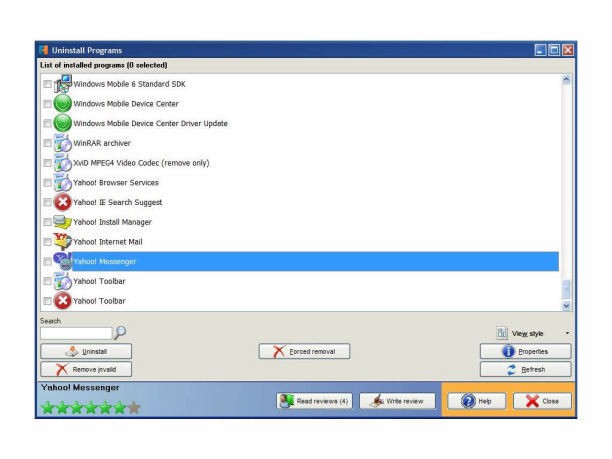Click the Yahoo! Internet Mail mailbox icon
Viewport: 612px width, 459px height.
pos(62,241)
